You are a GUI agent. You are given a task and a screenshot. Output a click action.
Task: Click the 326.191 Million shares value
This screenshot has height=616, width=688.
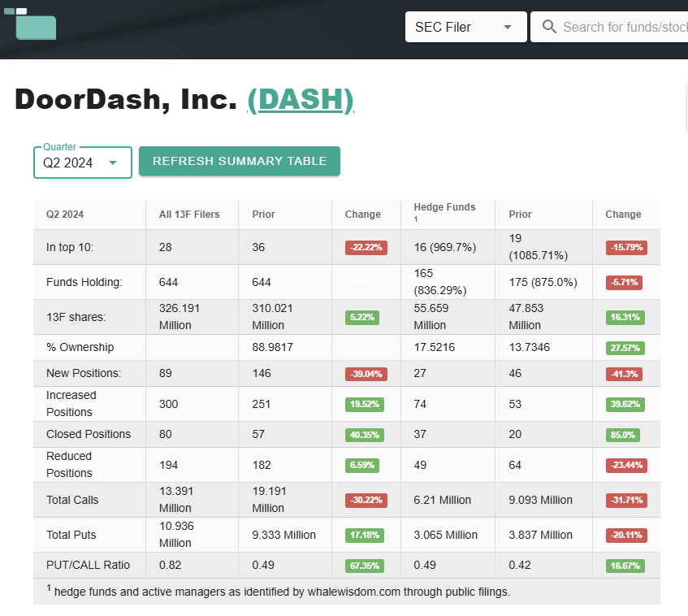click(x=180, y=317)
